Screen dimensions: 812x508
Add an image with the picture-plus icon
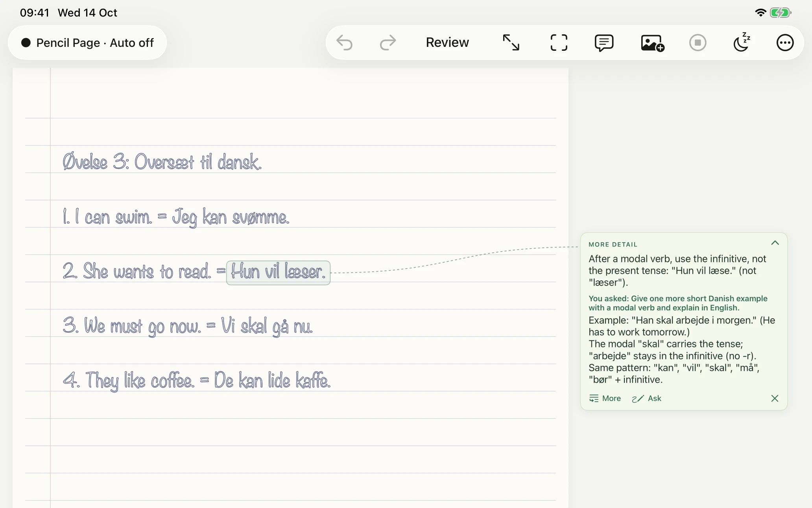[653, 43]
